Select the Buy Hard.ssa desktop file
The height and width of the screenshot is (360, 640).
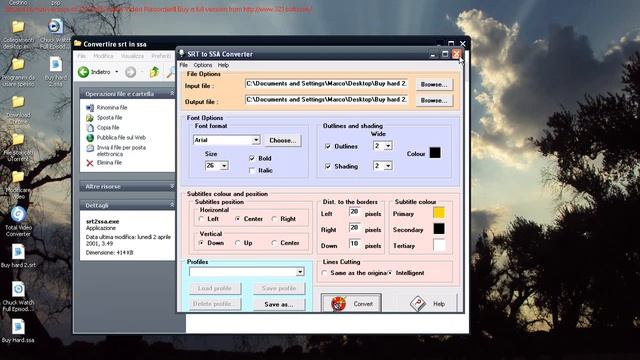coord(18,327)
